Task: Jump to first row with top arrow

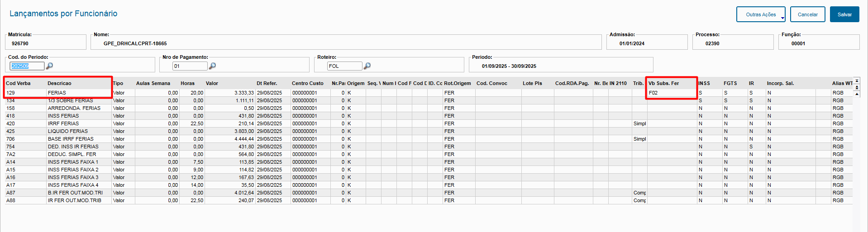Action: coord(856,80)
